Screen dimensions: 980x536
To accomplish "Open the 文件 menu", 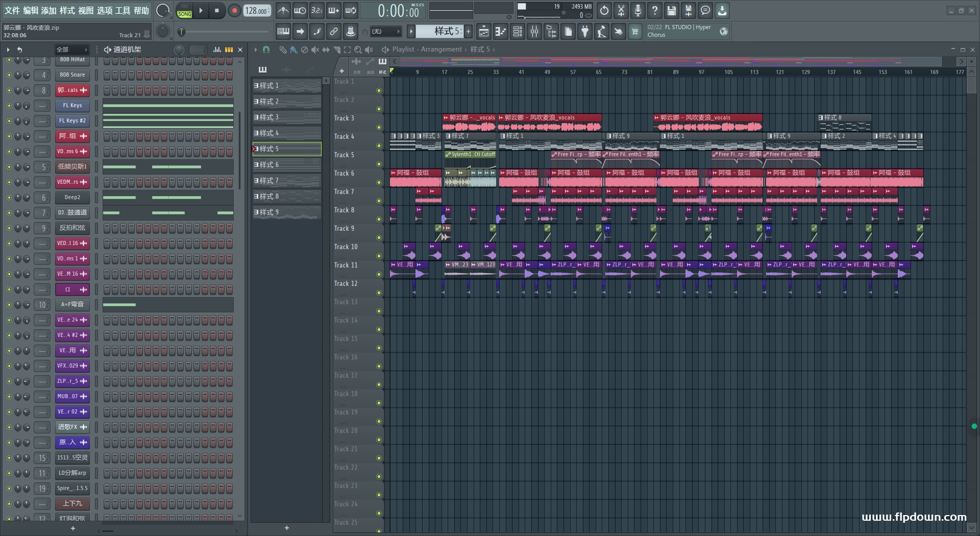I will tap(12, 10).
